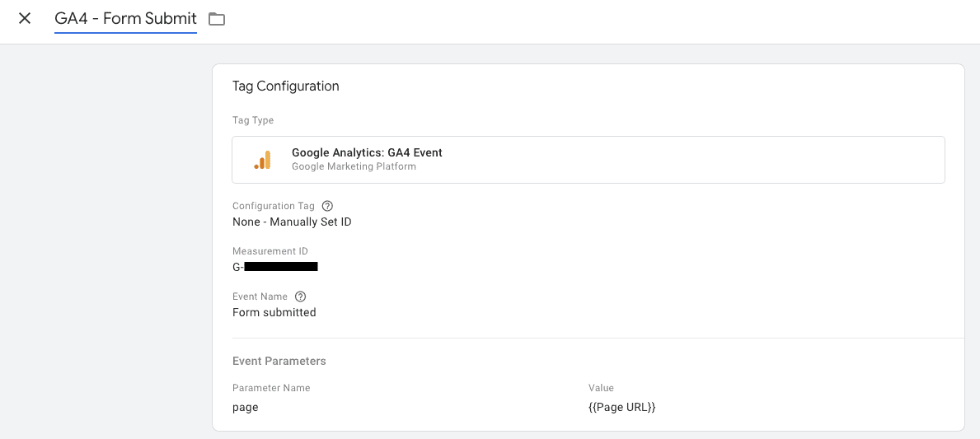The image size is (980, 439).
Task: Click the folder icon next to tag name
Action: (216, 19)
